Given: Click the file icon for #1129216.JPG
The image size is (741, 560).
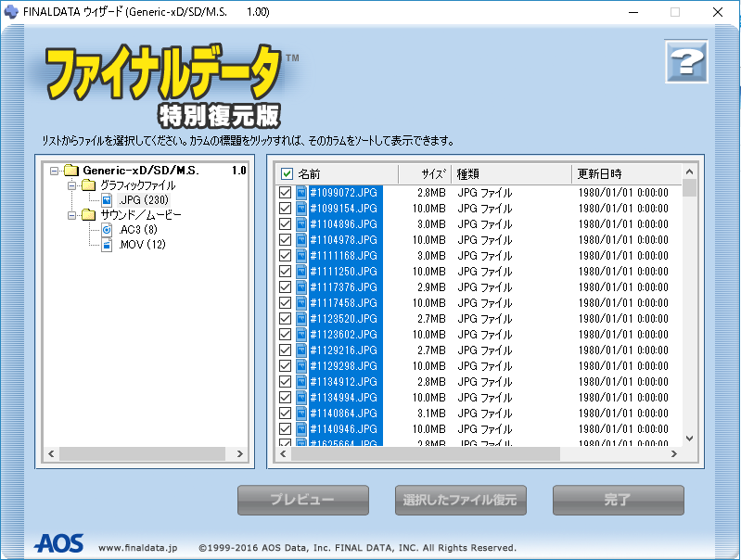Looking at the screenshot, I should [x=301, y=350].
